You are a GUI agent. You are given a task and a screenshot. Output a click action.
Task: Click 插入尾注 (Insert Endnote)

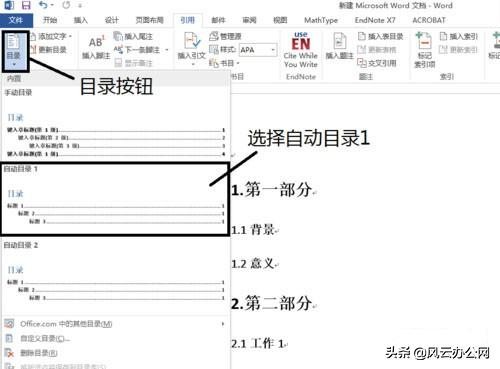[x=133, y=36]
